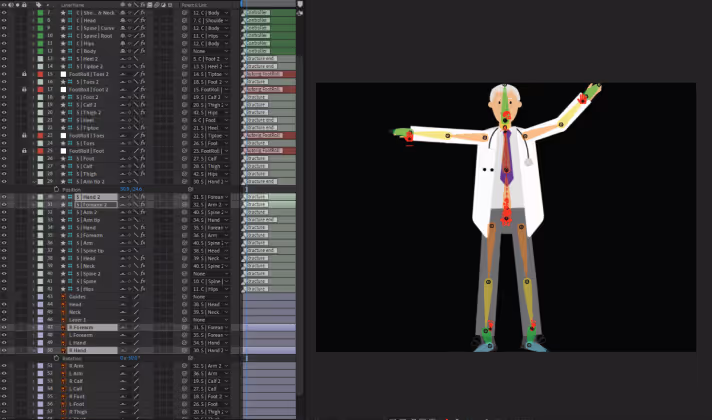Viewport: 712px width, 420px height.
Task: Collapse the S | Arm tip 2 layer properties
Action: [34, 182]
